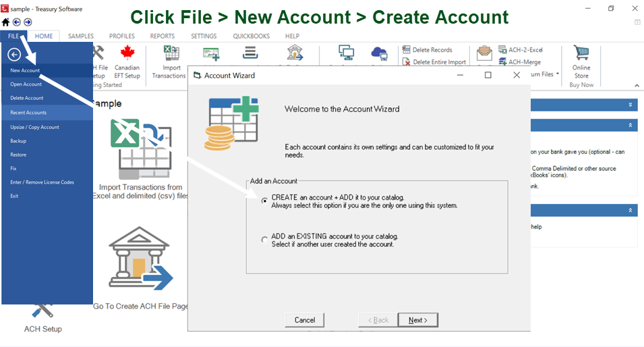Maximize the Account Wizard dialog
This screenshot has height=347, width=644.
[x=488, y=75]
